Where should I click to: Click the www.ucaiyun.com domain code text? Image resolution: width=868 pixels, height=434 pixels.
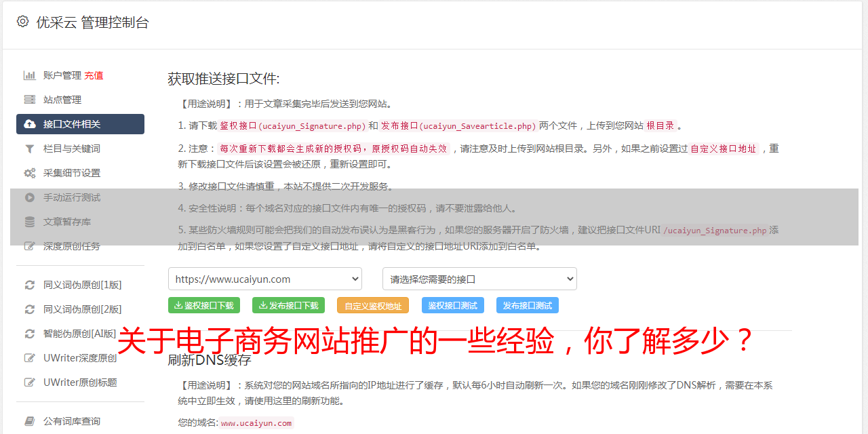(x=256, y=423)
